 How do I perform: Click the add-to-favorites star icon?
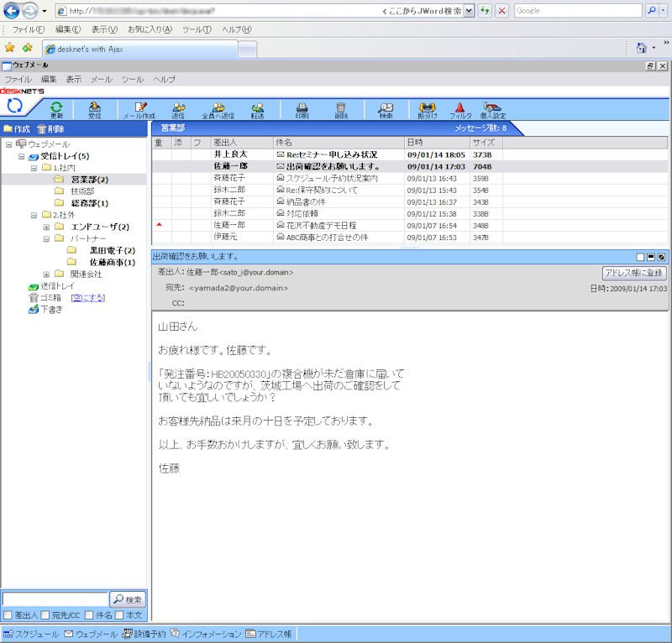tap(28, 48)
